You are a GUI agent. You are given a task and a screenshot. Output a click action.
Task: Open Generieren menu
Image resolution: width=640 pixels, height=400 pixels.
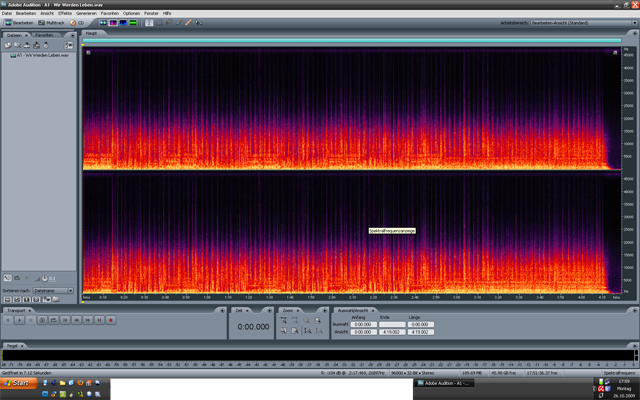pos(86,13)
